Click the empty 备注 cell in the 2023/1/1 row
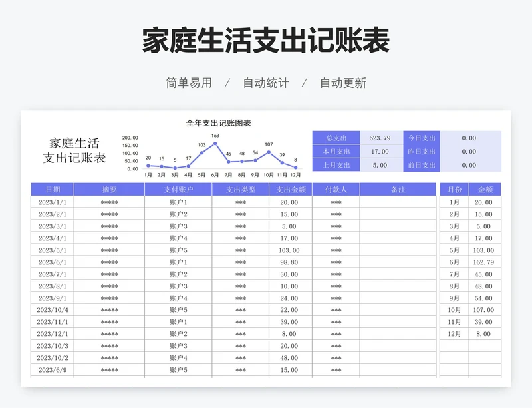This screenshot has width=532, height=408. click(x=398, y=202)
